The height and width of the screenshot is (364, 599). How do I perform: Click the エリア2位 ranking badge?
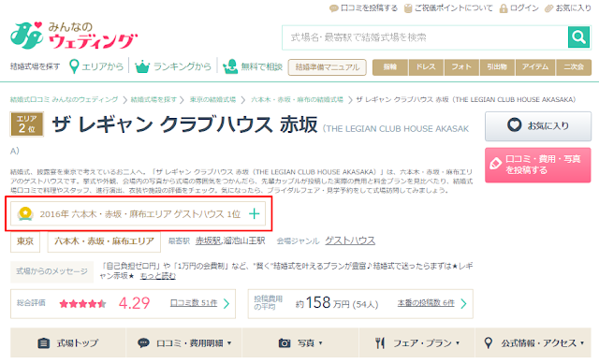click(x=27, y=124)
